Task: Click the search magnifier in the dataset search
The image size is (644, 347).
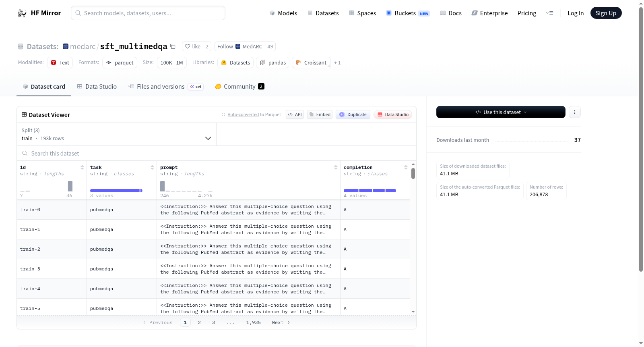Action: click(25, 154)
